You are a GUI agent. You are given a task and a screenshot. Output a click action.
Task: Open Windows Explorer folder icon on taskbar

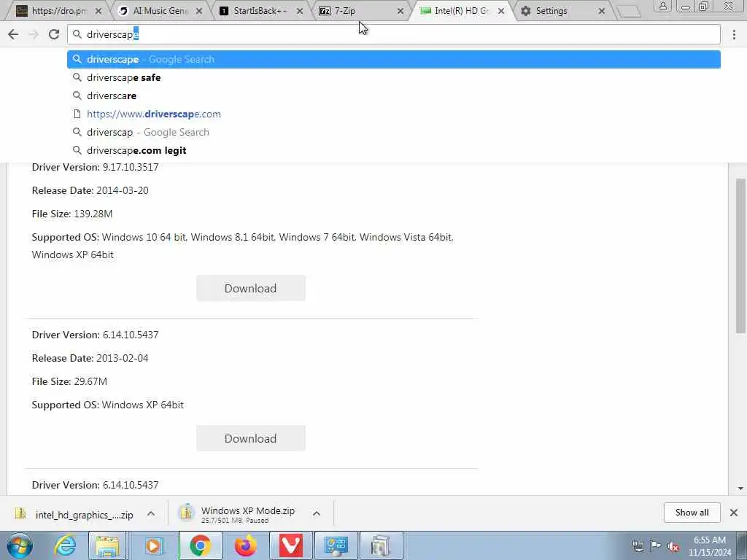coord(108,545)
